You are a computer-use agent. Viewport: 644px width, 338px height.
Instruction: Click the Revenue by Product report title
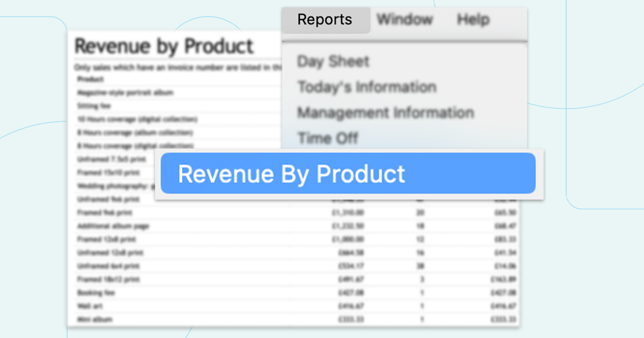pos(164,47)
